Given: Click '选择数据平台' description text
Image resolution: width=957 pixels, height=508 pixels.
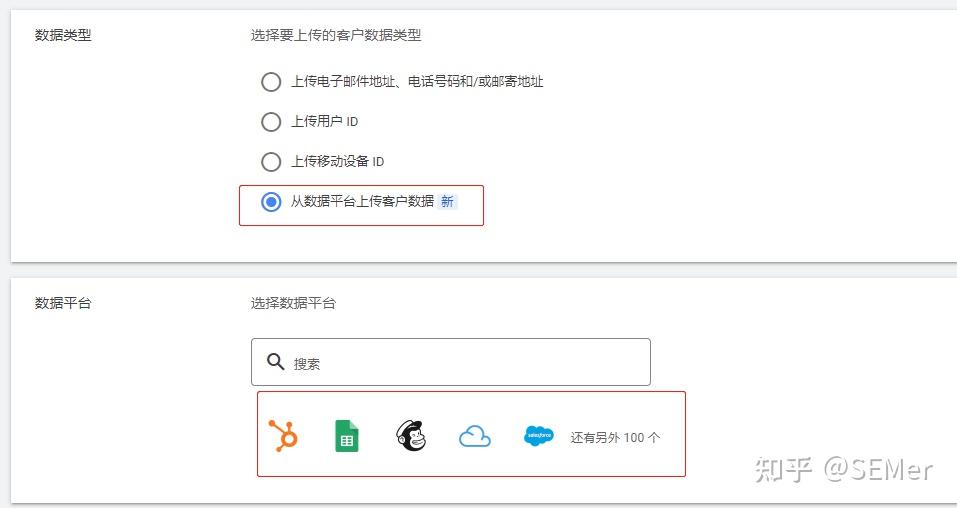Looking at the screenshot, I should 293,302.
